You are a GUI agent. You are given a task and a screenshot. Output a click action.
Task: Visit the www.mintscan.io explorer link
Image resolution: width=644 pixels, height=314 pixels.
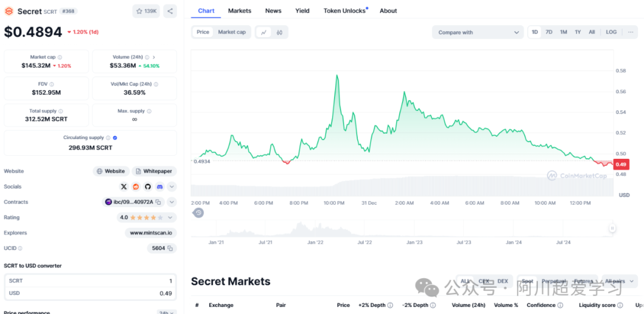tap(151, 233)
